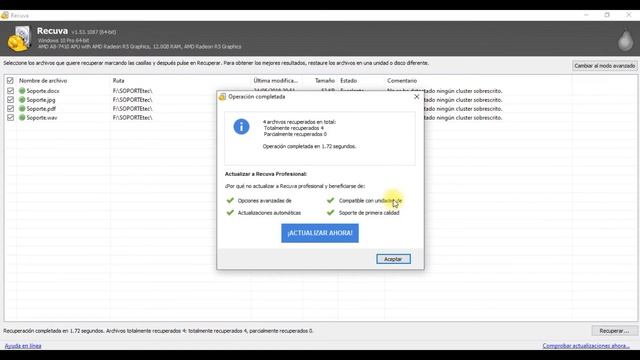Close the Operación completada dialog
The height and width of the screenshot is (360, 640).
[x=416, y=97]
